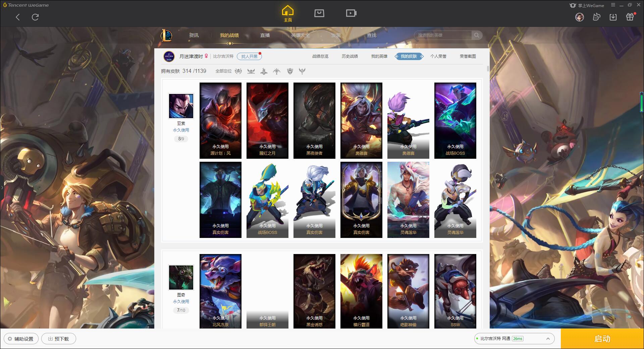Open the video camera icon in the top bar
644x349 pixels.
(351, 13)
